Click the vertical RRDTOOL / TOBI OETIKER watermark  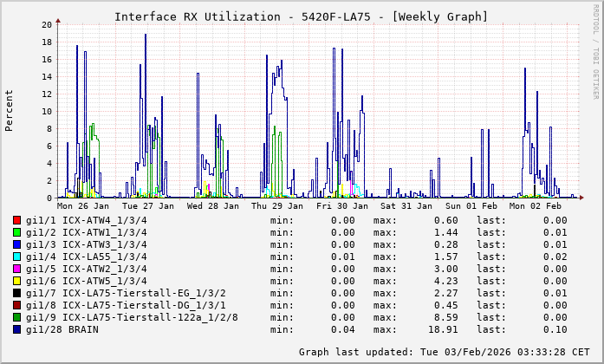594,50
